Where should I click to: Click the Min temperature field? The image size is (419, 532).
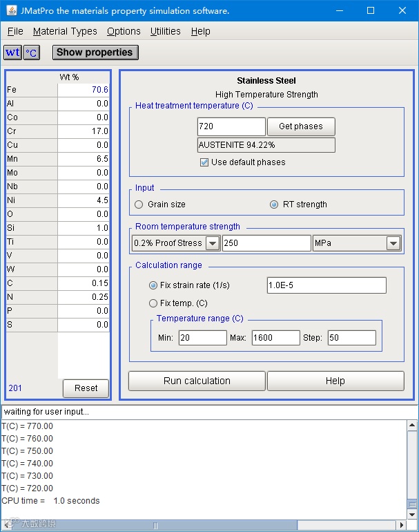pos(203,338)
